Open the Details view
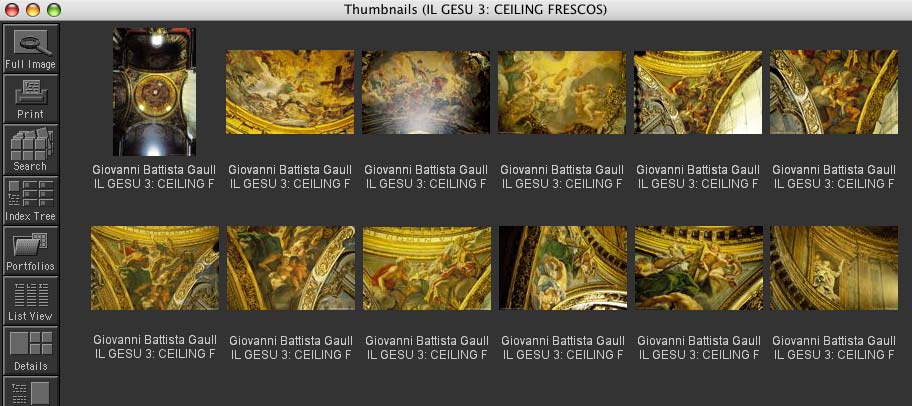912x406 pixels. (x=30, y=351)
